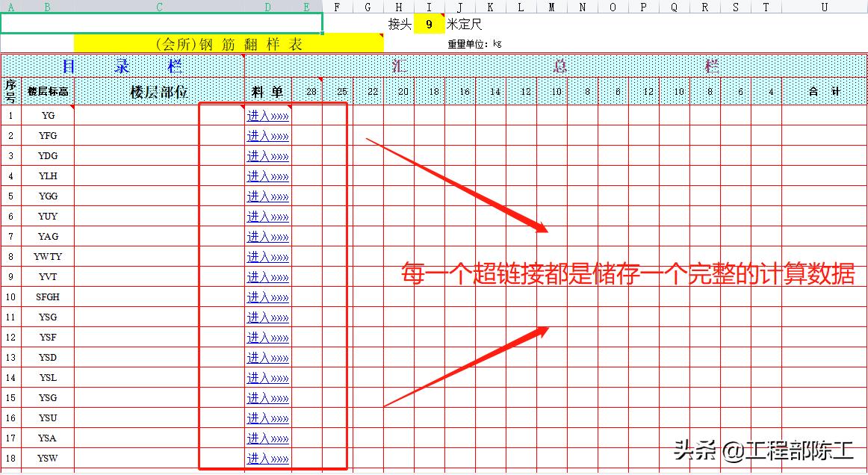Select column header U

(x=824, y=7)
